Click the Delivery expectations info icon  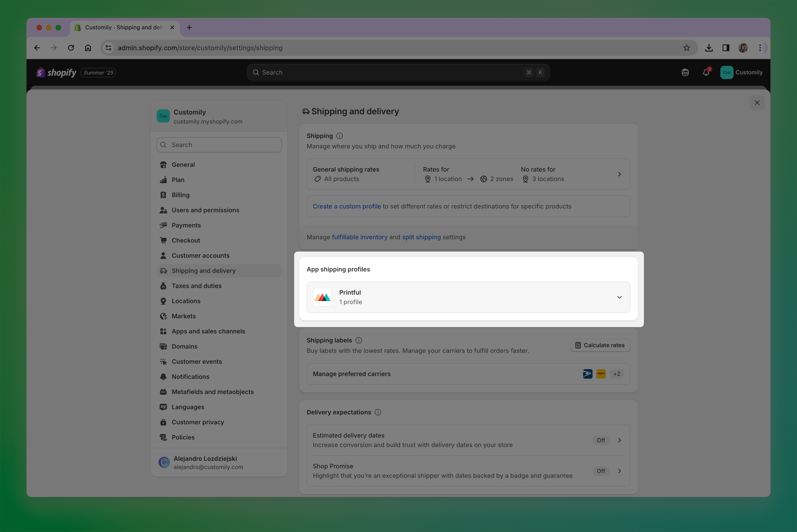coord(378,412)
